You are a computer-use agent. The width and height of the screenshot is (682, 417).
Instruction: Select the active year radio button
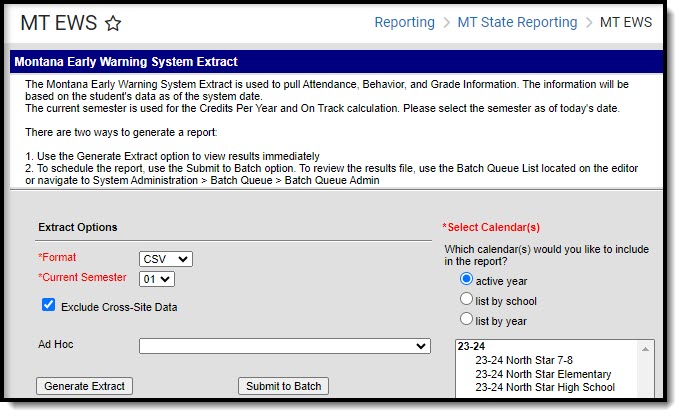[466, 279]
